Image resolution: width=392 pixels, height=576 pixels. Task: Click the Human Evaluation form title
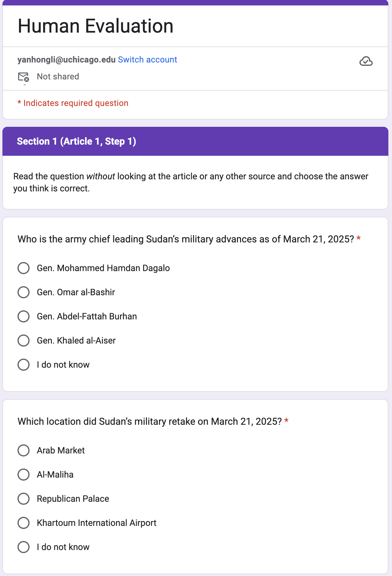click(95, 26)
